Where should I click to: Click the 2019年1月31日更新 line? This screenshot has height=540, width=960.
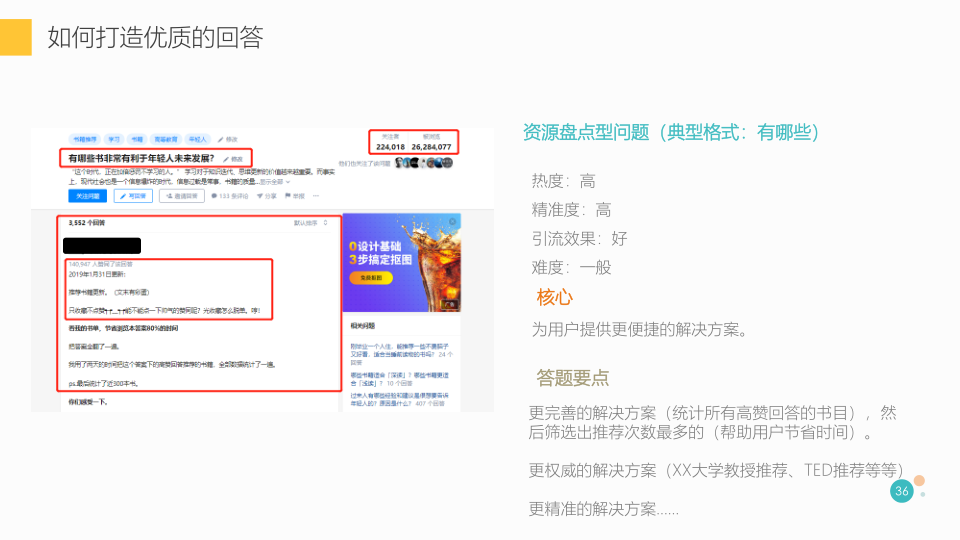click(97, 274)
